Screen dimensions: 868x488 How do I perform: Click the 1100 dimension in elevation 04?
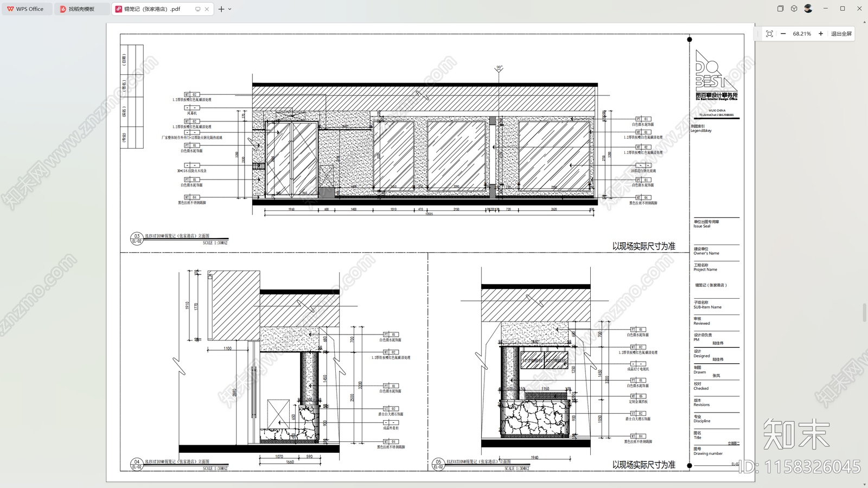227,349
